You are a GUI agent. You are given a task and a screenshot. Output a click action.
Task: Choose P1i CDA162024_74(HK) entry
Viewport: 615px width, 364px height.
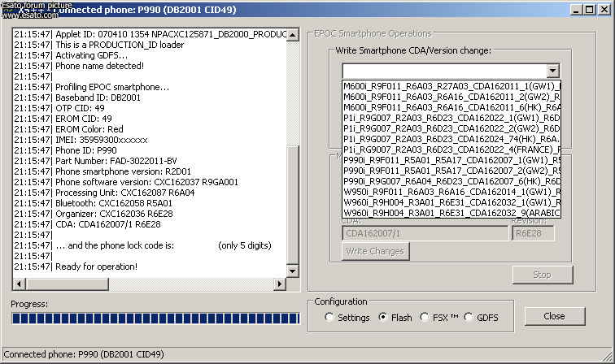(451, 139)
